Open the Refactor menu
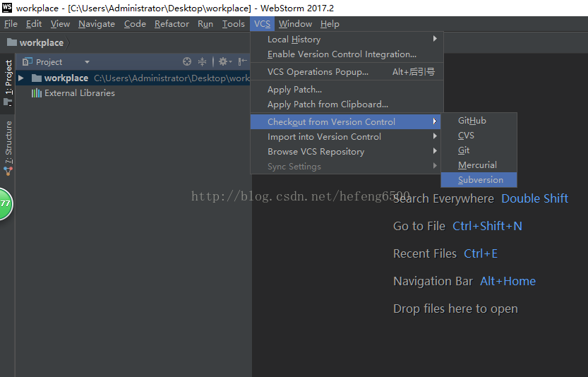This screenshot has height=377, width=588. (x=172, y=23)
